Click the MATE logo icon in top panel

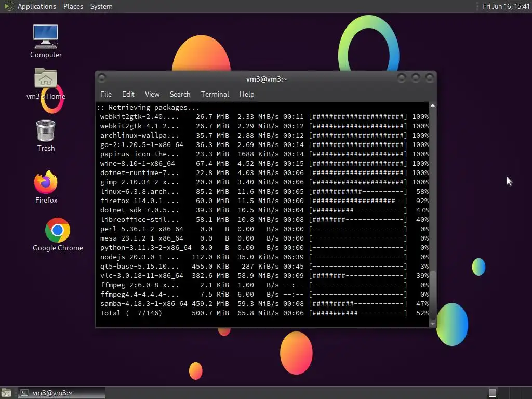coord(8,6)
